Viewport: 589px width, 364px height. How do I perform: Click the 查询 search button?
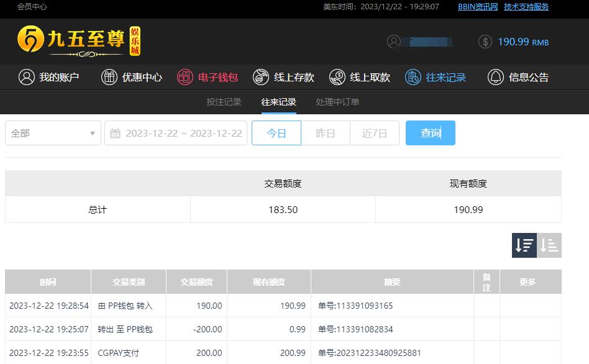tap(431, 133)
